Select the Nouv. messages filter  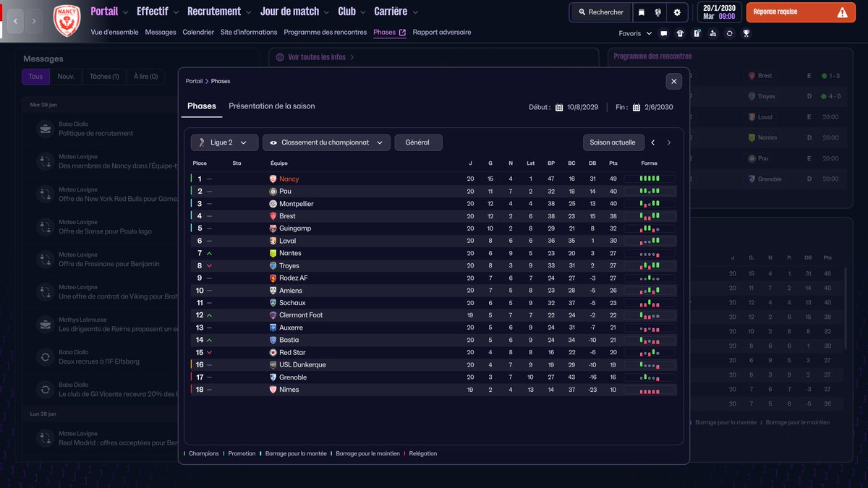point(66,76)
